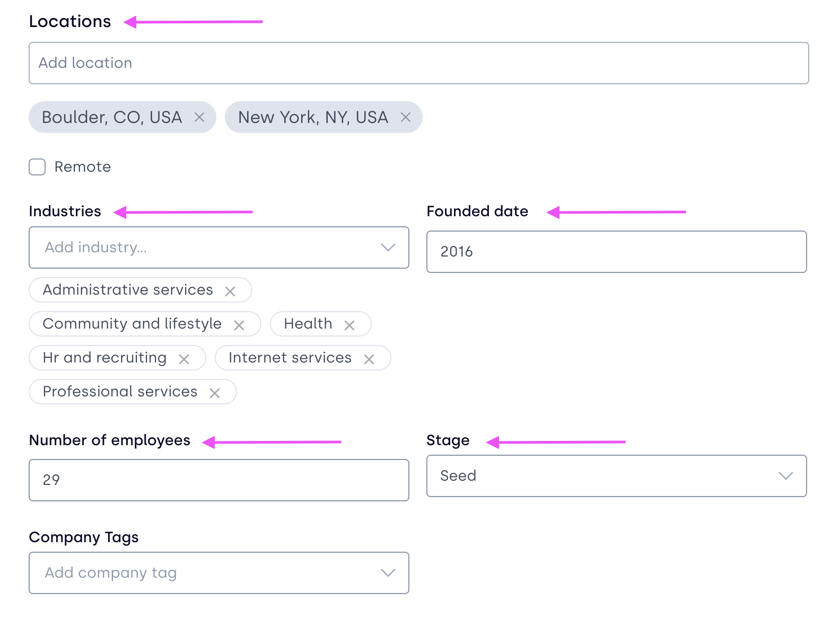Expand the Add company tag dropdown
The image size is (840, 619).
point(388,572)
